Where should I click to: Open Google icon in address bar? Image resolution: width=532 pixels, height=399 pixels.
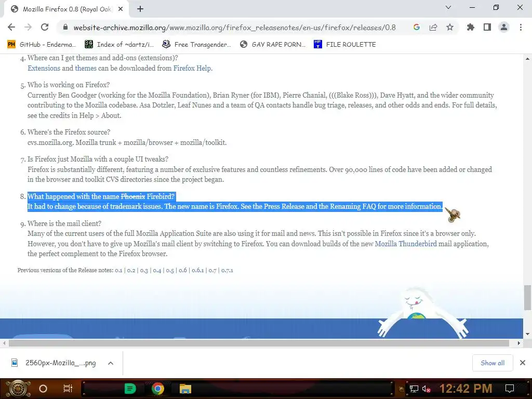[417, 27]
